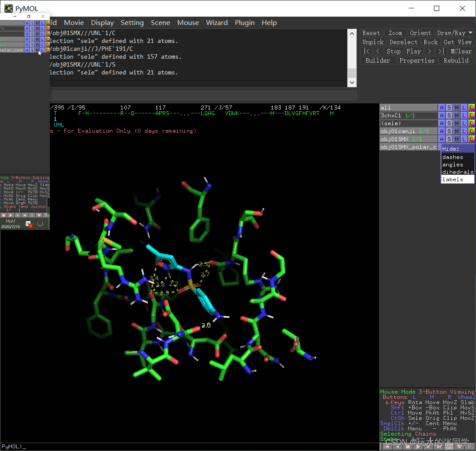Toggle visibility of the obj01canji object
Viewport: 476px width, 451px height.
(x=409, y=131)
